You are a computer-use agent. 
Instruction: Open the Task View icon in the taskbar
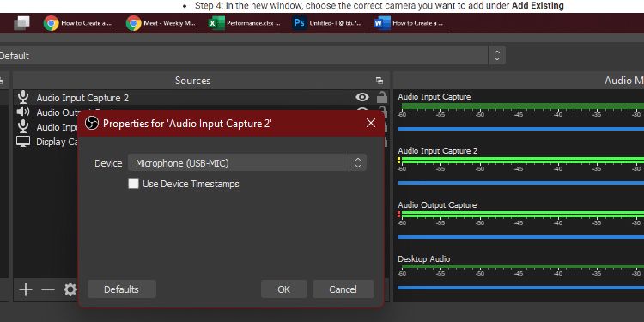(x=21, y=23)
